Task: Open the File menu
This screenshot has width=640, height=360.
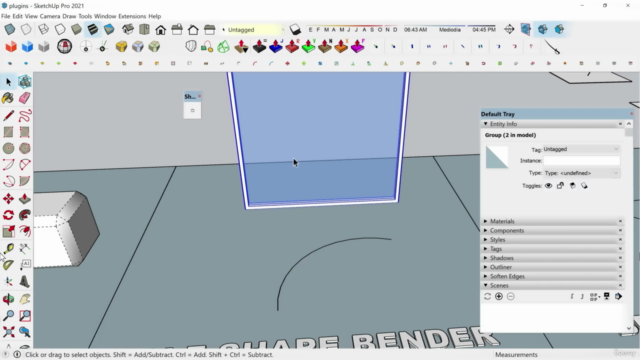Action: pyautogui.click(x=6, y=16)
